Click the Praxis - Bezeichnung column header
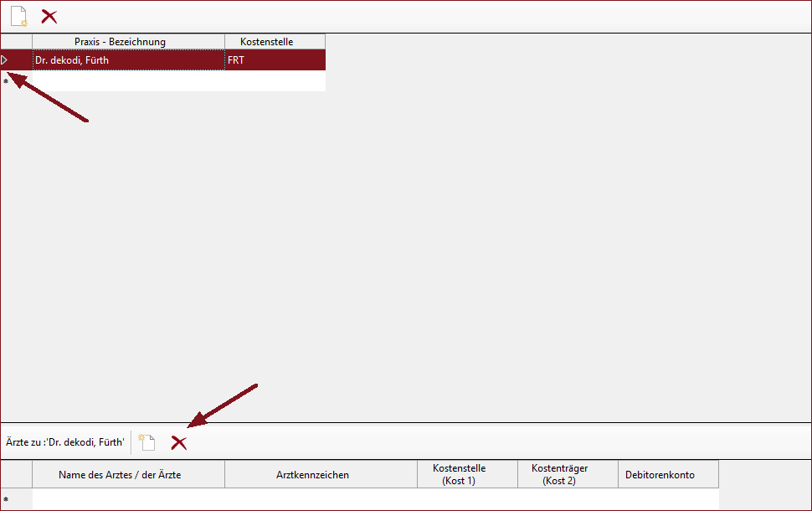Viewport: 812px width, 511px height. click(x=128, y=41)
